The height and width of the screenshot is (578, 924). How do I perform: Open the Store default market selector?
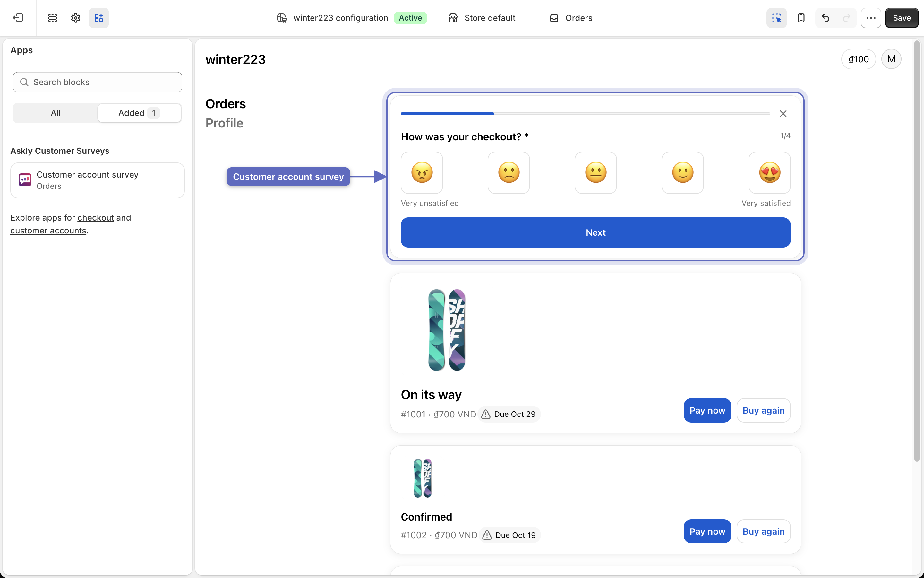(482, 18)
